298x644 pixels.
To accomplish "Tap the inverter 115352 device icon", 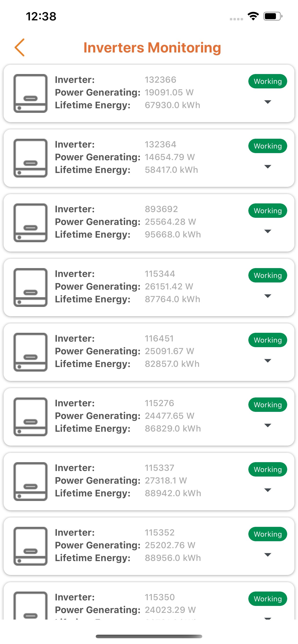I will coord(30,546).
